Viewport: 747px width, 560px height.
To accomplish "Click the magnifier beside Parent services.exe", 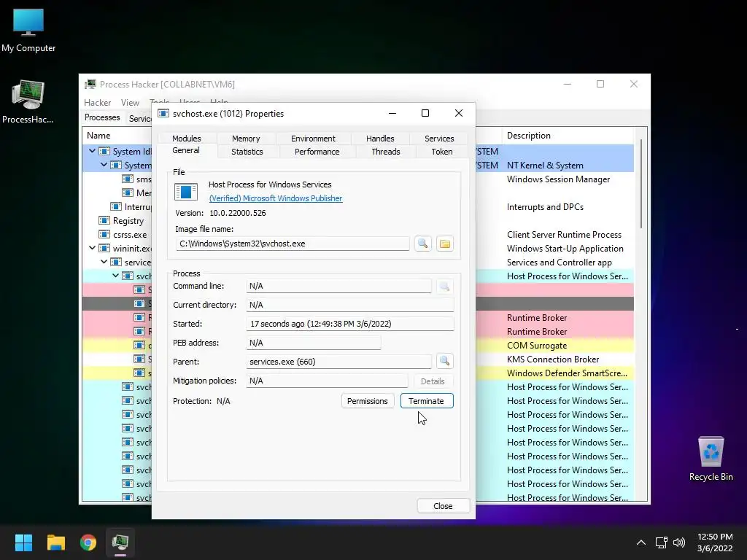I will (x=444, y=361).
